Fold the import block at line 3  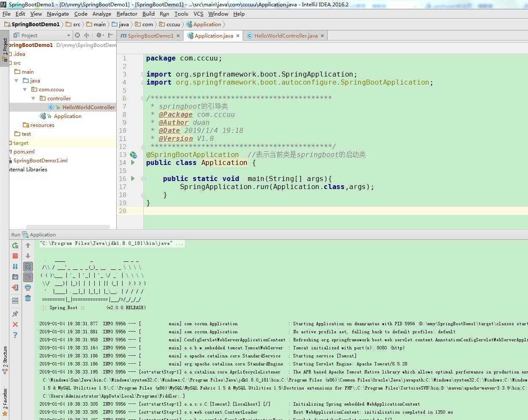click(143, 74)
